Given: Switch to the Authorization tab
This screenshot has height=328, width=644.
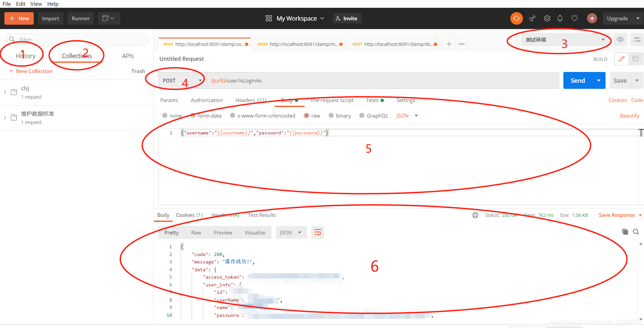Looking at the screenshot, I should [x=206, y=100].
